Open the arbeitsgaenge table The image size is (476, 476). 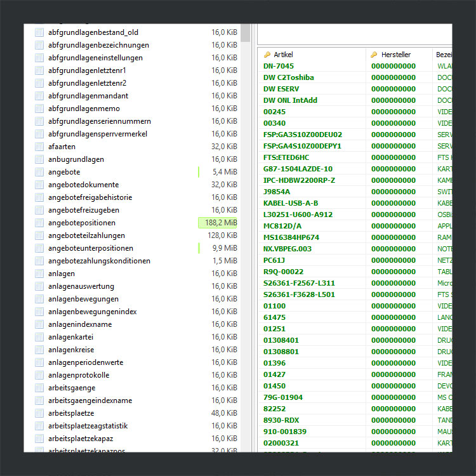pyautogui.click(x=72, y=388)
